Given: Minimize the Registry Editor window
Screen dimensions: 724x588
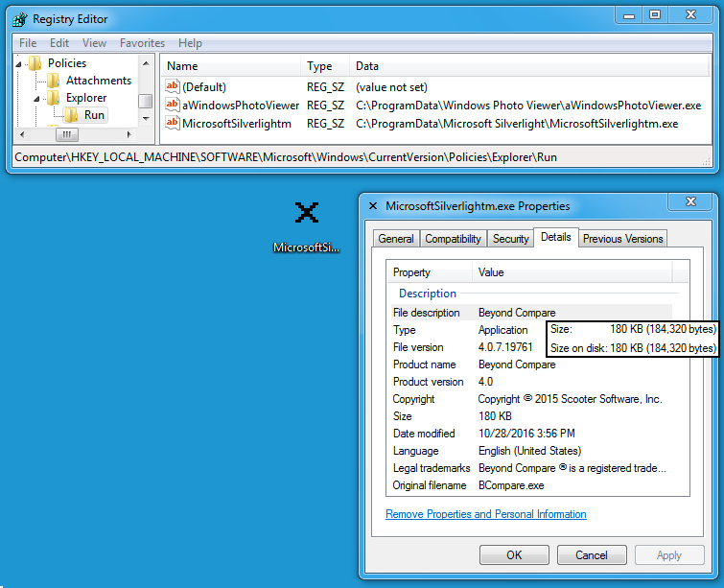Looking at the screenshot, I should (x=629, y=14).
